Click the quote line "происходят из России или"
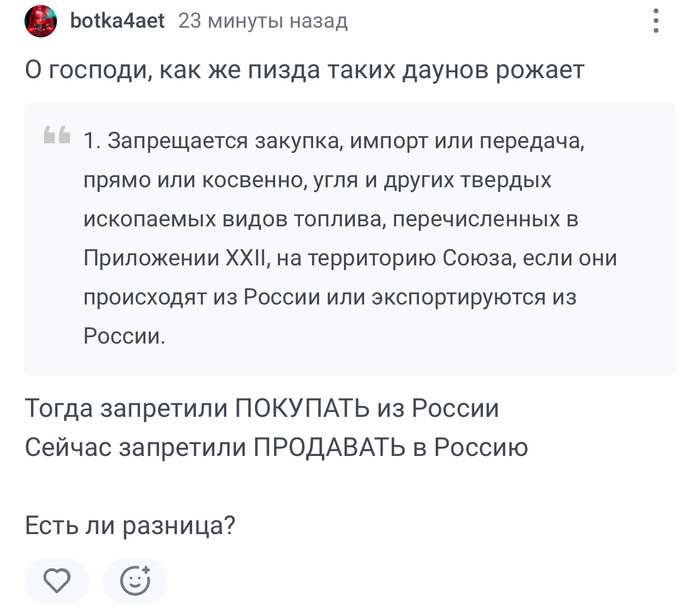700x609 pixels. click(x=330, y=297)
